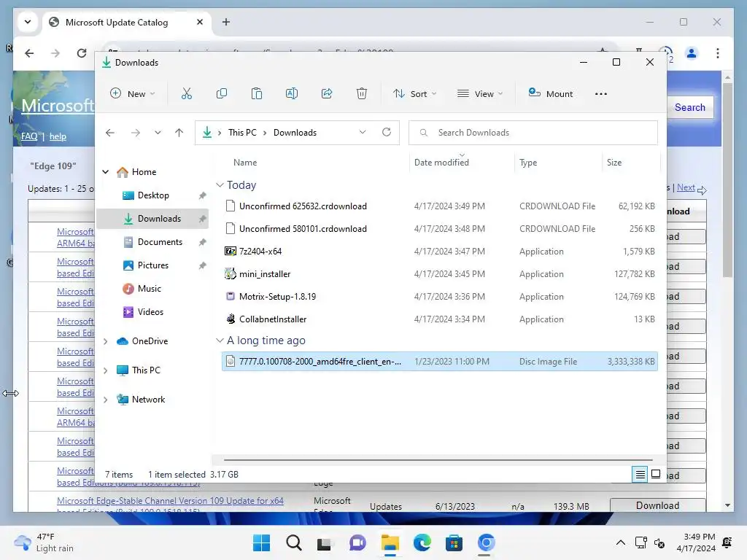Open the Sort options dropdown

point(414,94)
